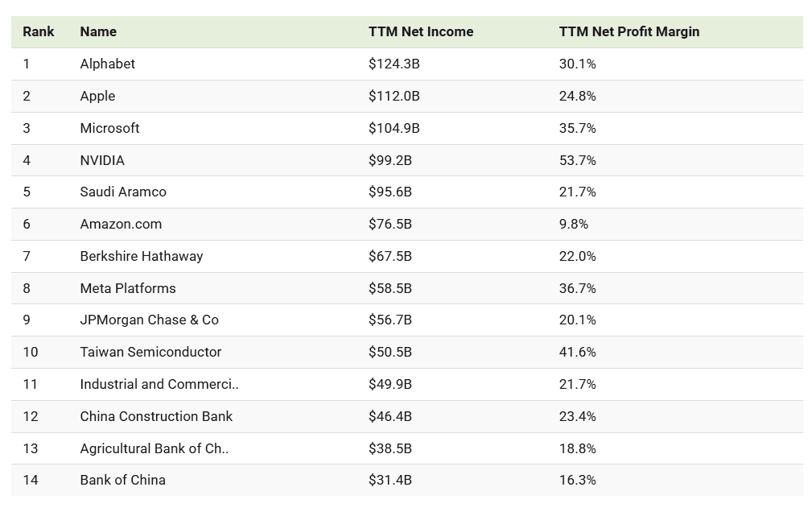
Task: Select truncated Agricultural Bank of Ch.. entry
Action: 155,448
